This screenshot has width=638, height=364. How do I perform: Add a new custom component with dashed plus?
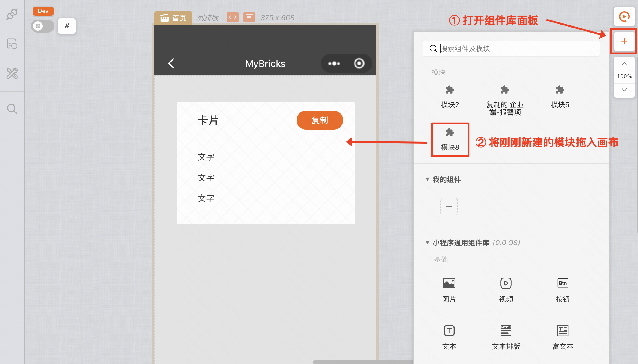[x=449, y=206]
